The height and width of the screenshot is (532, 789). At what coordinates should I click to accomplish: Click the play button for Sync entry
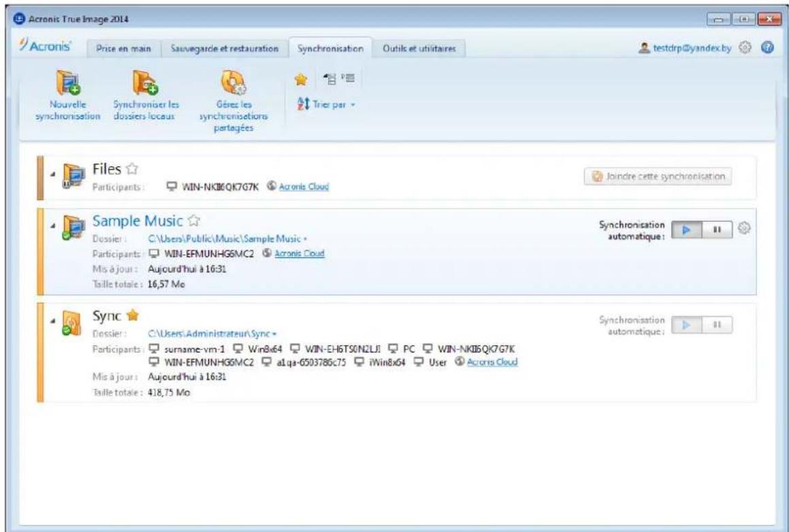(x=686, y=325)
